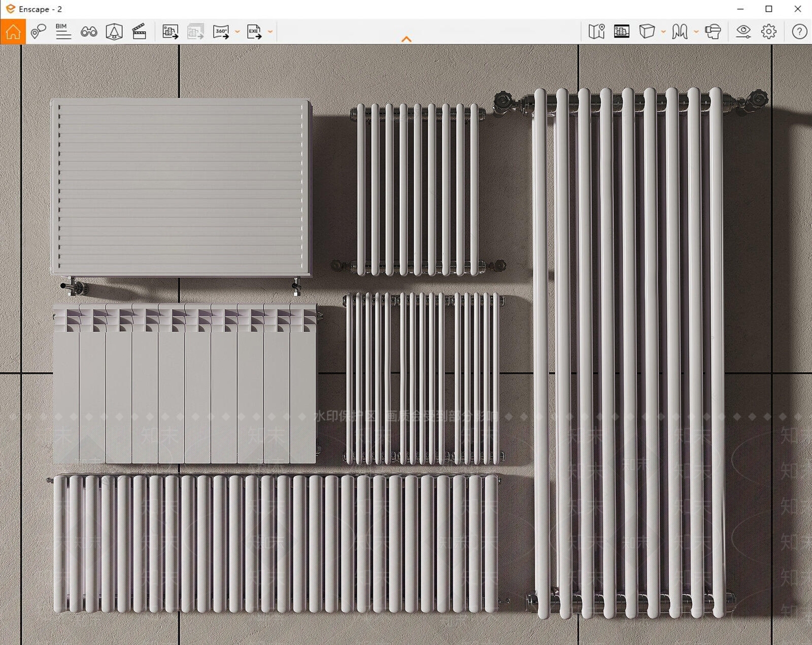Screen dimensions: 812x645
Task: Toggle safe frame perspective icon
Action: pos(114,31)
